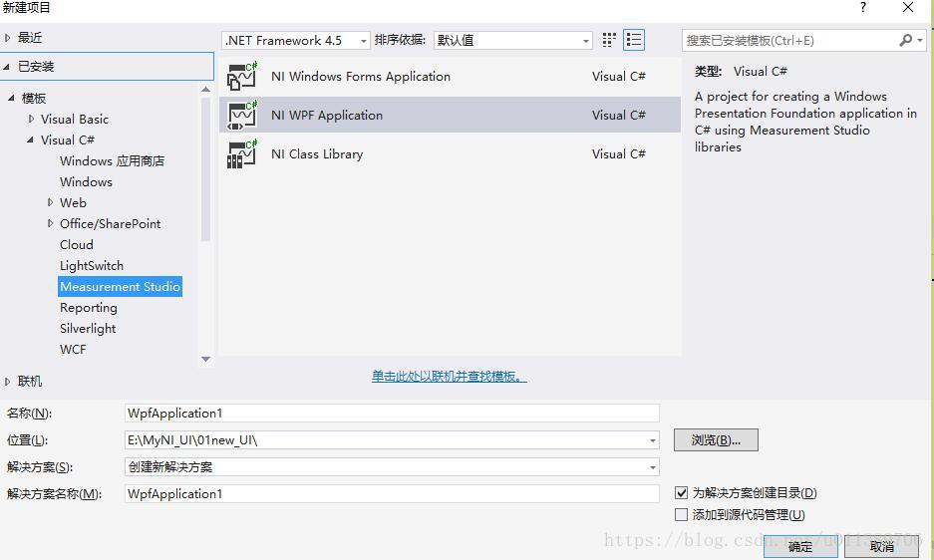Close the 新建项目 dialog
The width and height of the screenshot is (934, 560).
pyautogui.click(x=908, y=7)
